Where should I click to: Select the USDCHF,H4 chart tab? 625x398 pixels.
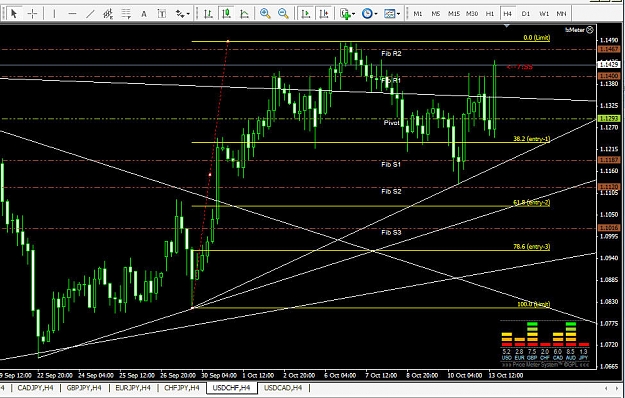tap(232, 388)
